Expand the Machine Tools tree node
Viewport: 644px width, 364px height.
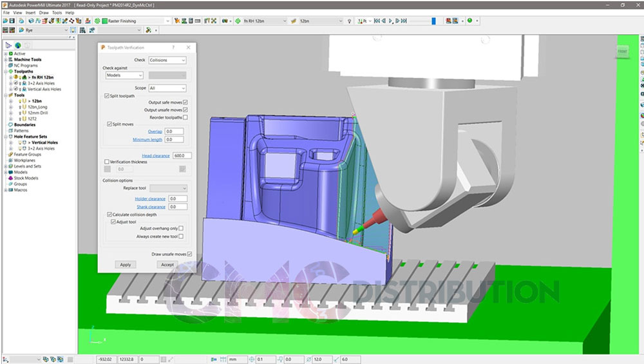pyautogui.click(x=6, y=59)
